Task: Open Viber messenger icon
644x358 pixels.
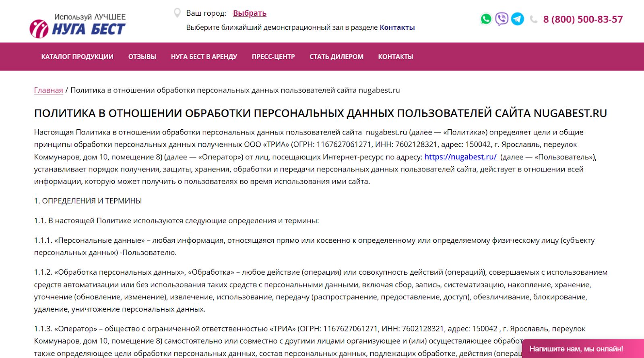Action: click(x=502, y=19)
